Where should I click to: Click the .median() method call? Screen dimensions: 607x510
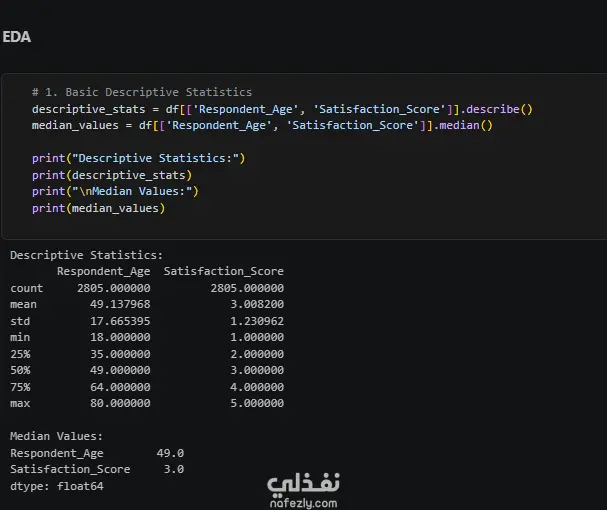click(463, 125)
